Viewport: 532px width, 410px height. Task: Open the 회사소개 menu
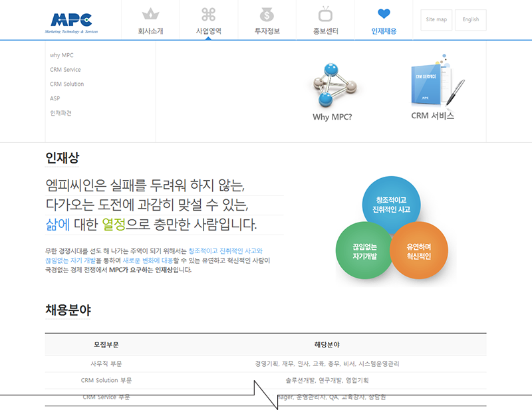(150, 31)
